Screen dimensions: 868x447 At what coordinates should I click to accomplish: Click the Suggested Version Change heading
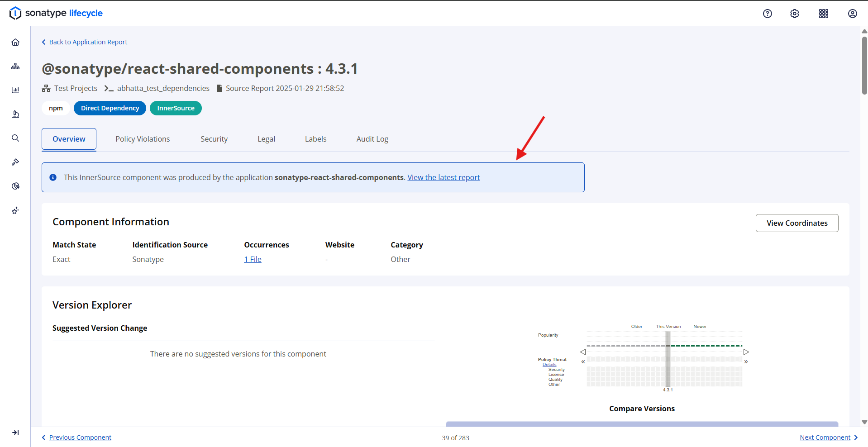[100, 328]
